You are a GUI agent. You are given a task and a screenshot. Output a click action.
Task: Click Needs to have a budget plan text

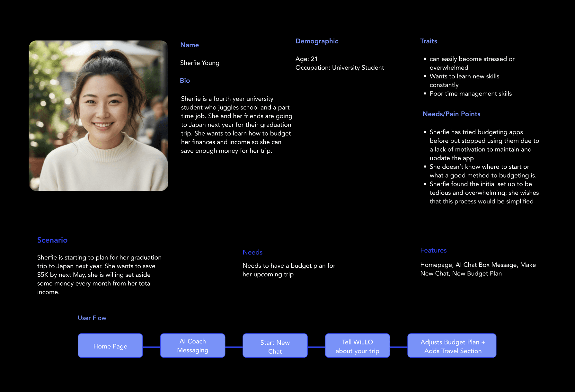(x=289, y=270)
